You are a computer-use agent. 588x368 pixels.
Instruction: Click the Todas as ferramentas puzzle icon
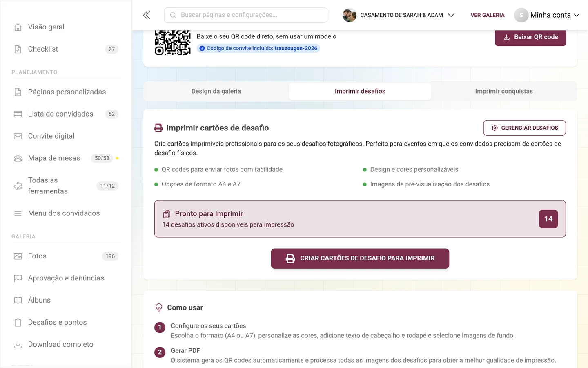click(18, 186)
